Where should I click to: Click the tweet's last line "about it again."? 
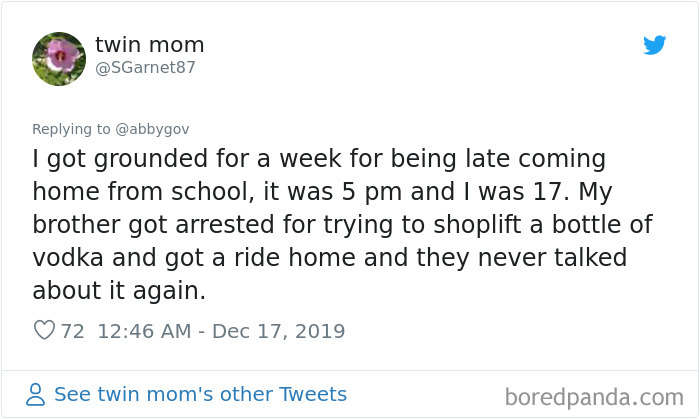122,291
